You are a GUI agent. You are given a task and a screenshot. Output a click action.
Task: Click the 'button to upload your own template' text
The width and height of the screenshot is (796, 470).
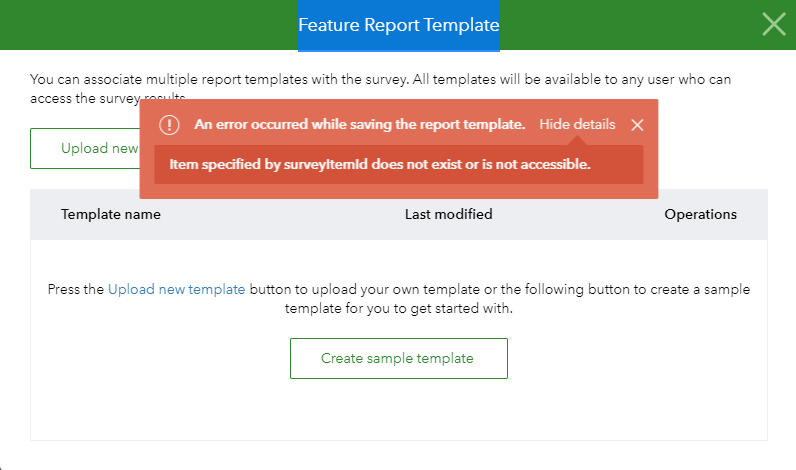364,289
